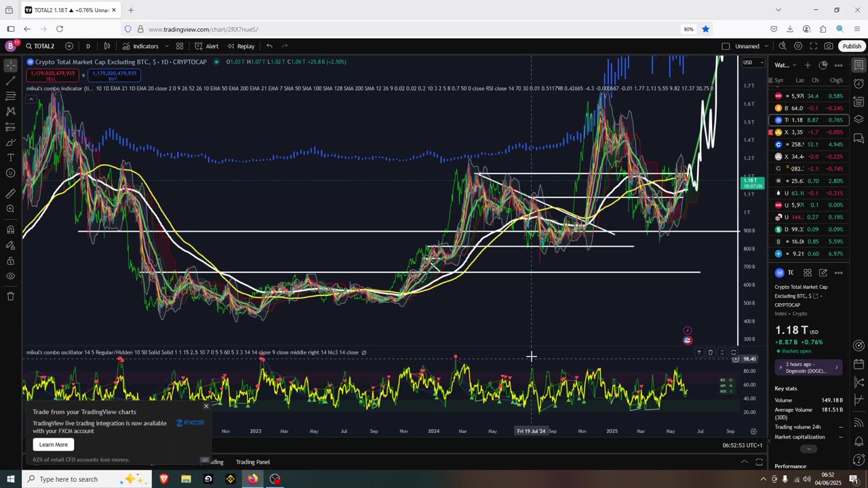Viewport: 868px width, 488px height.
Task: Toggle magnet mode for drawings
Action: (x=11, y=229)
